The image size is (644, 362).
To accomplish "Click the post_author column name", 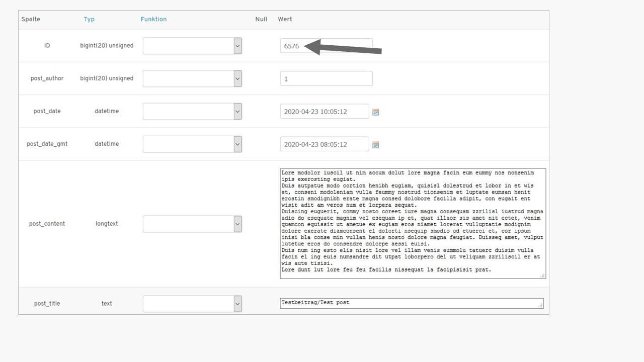I will pos(47,78).
